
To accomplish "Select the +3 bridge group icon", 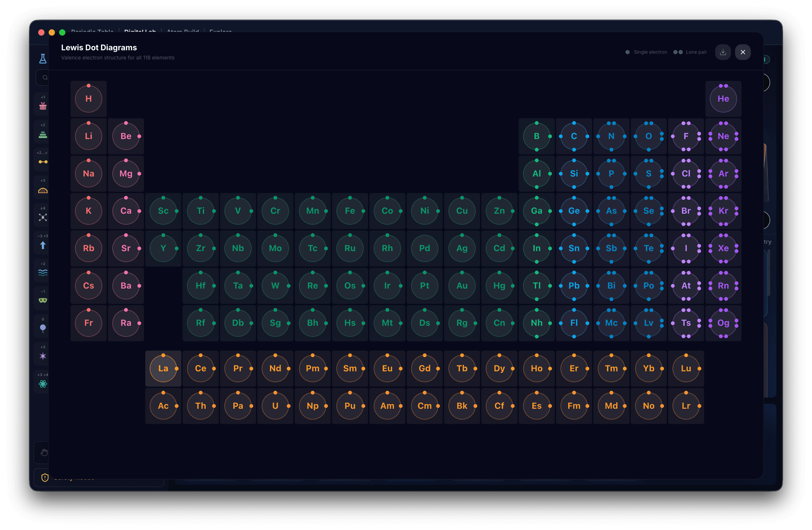I will (43, 191).
